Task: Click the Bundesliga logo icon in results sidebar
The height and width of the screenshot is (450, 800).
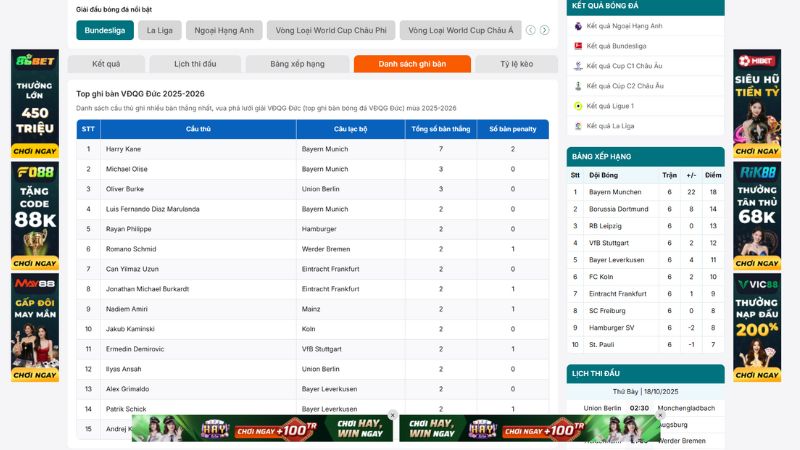Action: click(x=578, y=46)
